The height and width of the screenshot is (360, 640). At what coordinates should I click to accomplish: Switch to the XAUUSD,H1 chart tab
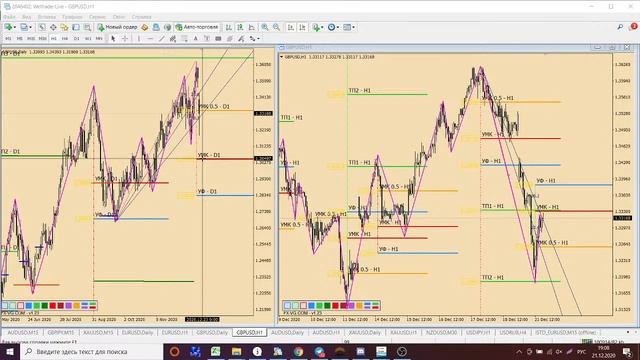(403, 333)
